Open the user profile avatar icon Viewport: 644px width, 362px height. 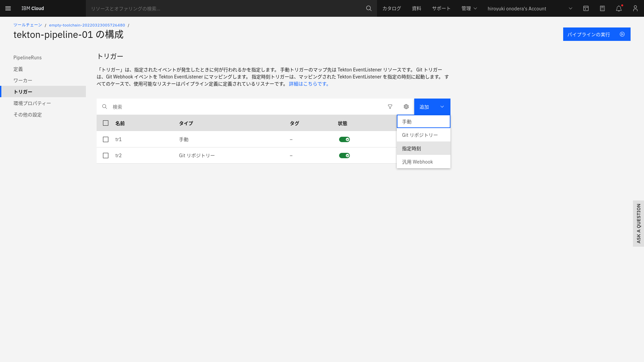coord(635,8)
